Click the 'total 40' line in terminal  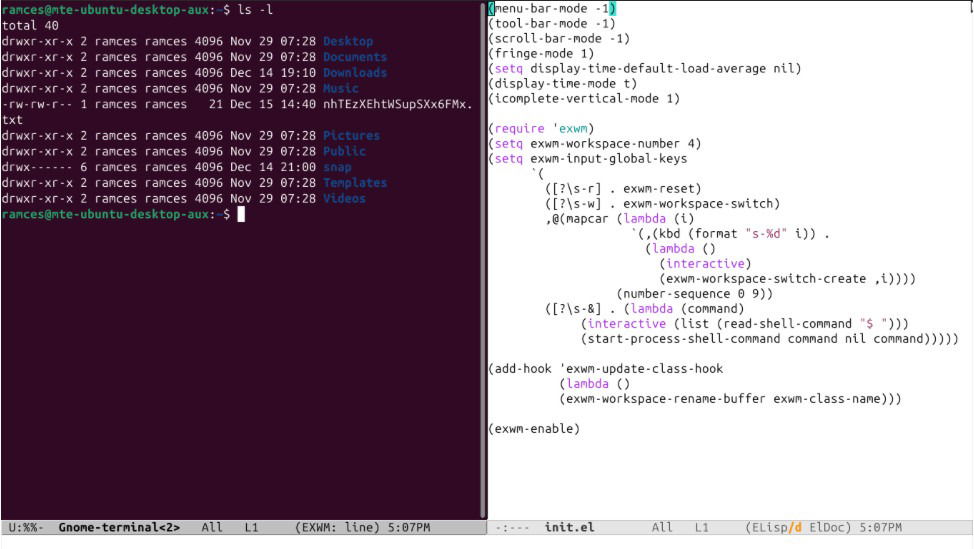30,25
